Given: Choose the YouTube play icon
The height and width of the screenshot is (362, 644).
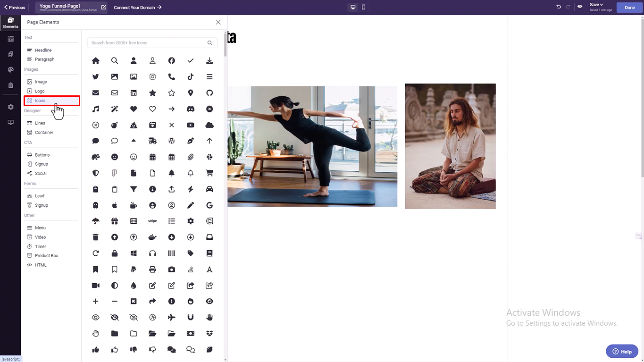Looking at the screenshot, I should coord(191,125).
